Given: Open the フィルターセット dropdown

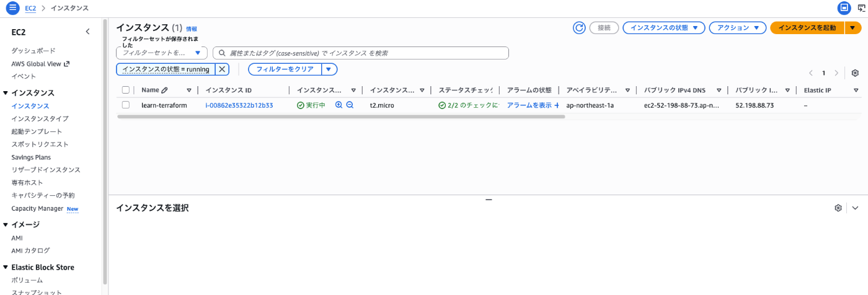Looking at the screenshot, I should pos(162,53).
